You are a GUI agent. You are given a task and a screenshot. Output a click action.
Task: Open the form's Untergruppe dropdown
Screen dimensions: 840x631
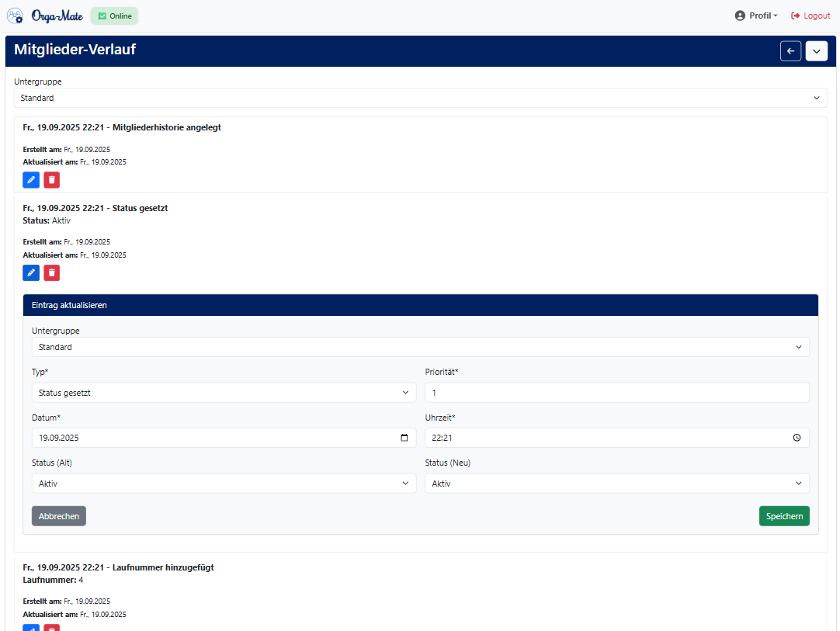click(x=419, y=347)
